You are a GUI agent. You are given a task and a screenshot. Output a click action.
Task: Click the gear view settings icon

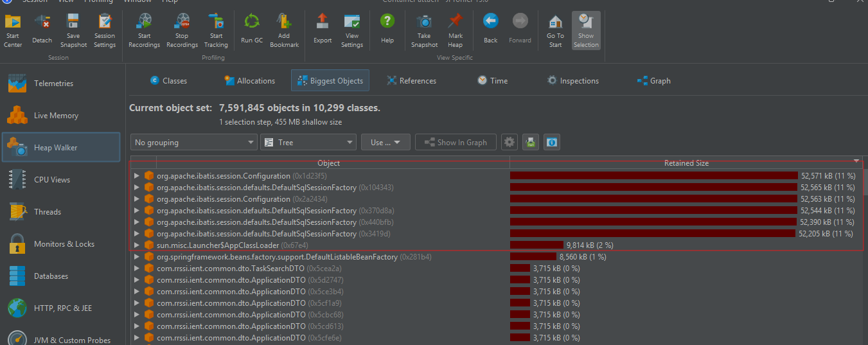coord(509,143)
